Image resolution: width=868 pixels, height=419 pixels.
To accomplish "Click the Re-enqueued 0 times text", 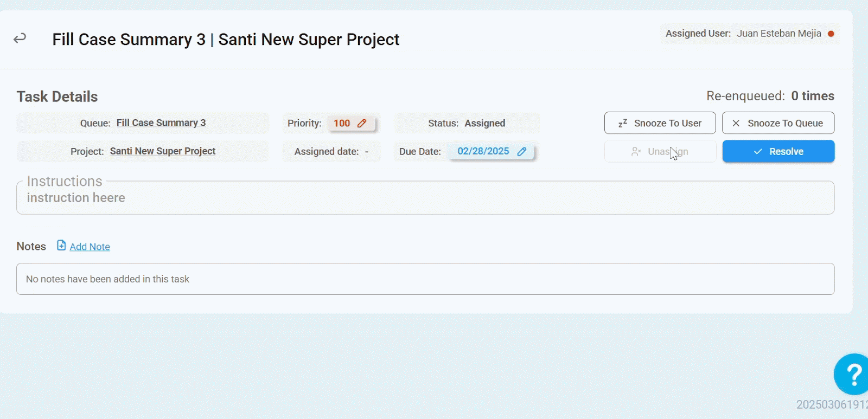I will pyautogui.click(x=770, y=96).
